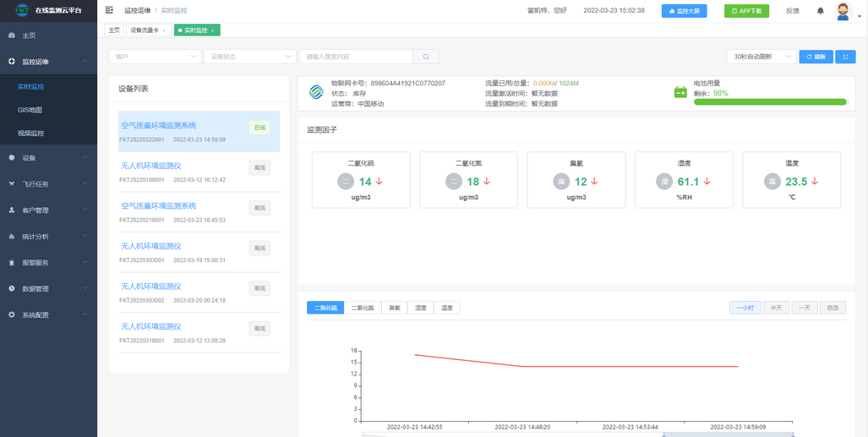Open the 客户 filter dropdown
Viewport: 868px width, 437px height.
155,57
